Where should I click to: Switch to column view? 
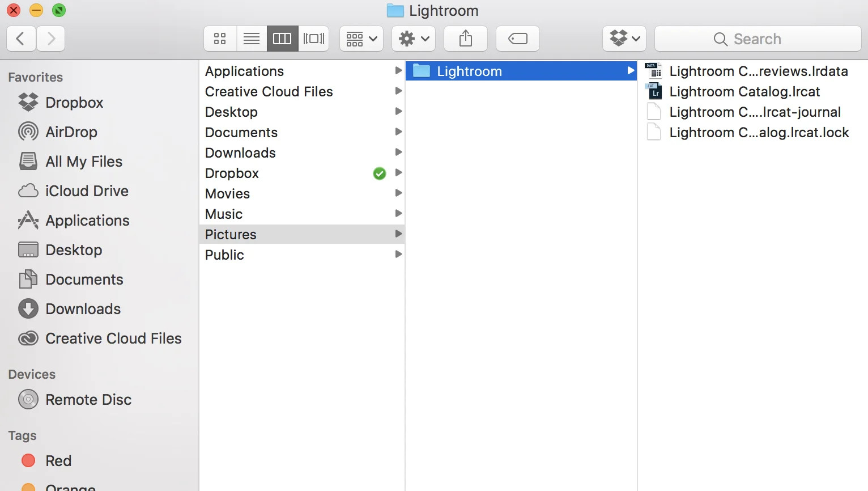pos(282,39)
